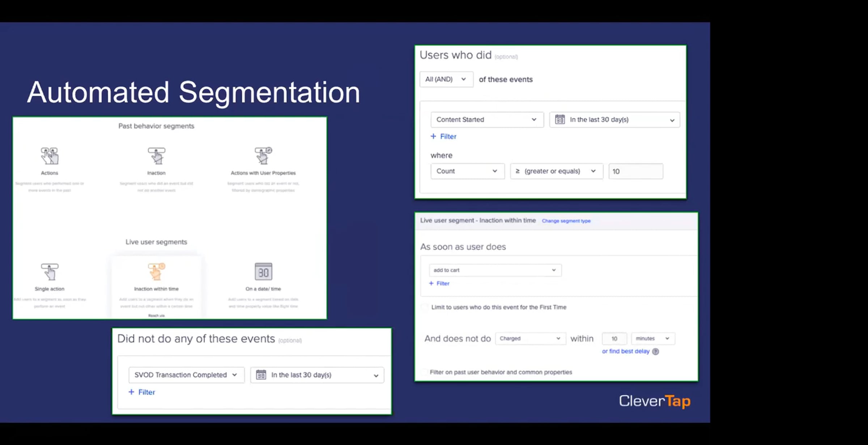
Task: Add Filter under Content Started event
Action: click(x=443, y=137)
